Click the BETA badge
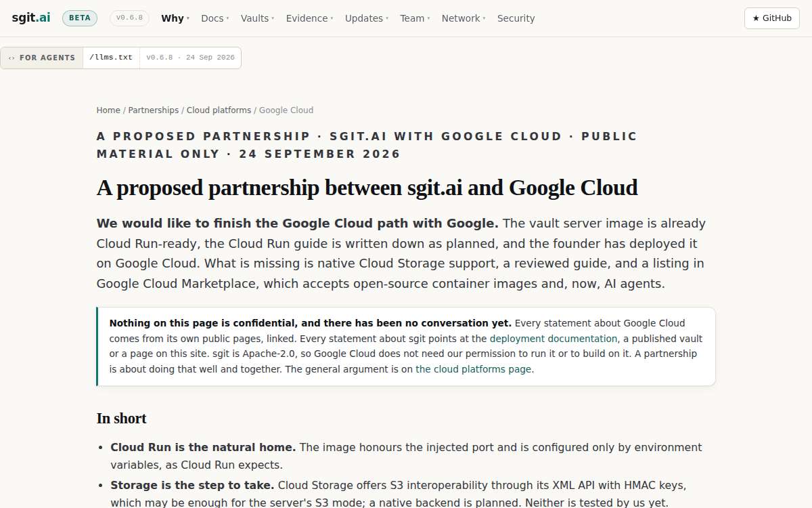Screen dimensions: 812x508 pyautogui.click(x=80, y=18)
